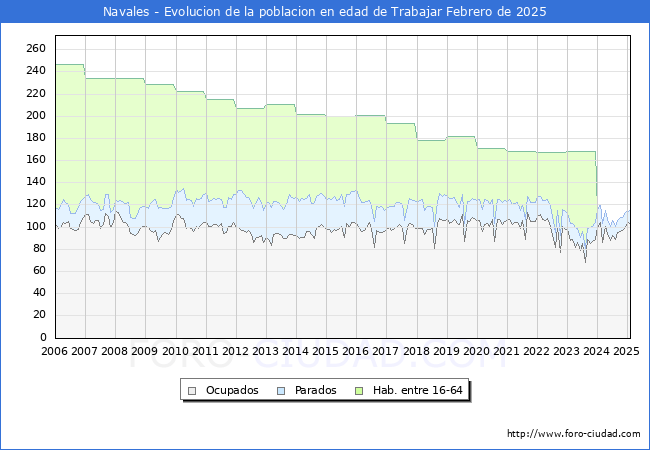Click the 2017 x-axis year label
The height and width of the screenshot is (450, 650).
point(386,351)
